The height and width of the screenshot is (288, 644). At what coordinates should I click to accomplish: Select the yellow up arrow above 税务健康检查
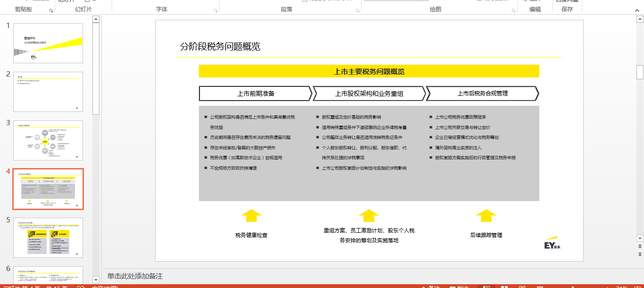click(251, 216)
